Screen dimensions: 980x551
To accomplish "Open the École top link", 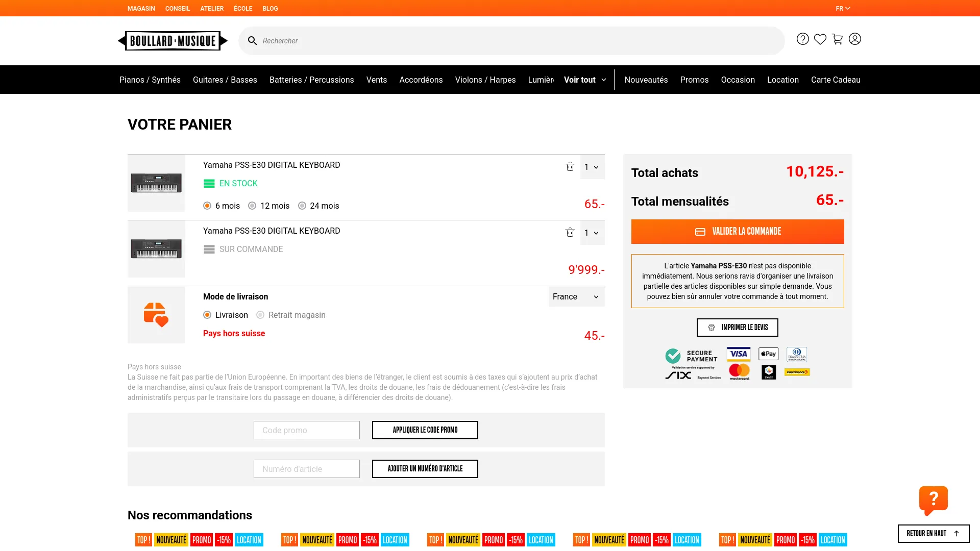I will 243,9.
